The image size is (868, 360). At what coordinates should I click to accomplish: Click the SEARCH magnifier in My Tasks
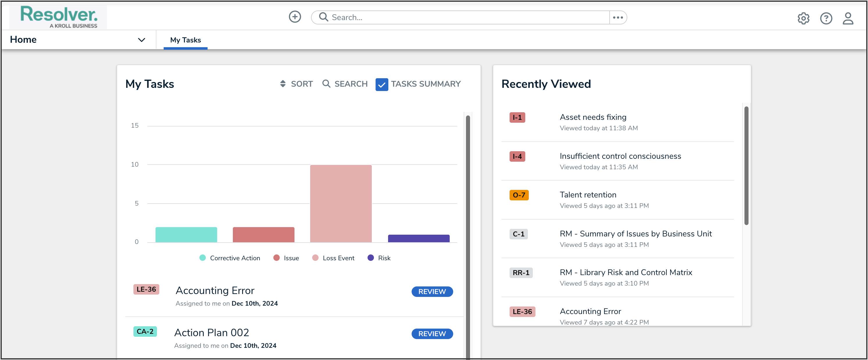point(326,83)
